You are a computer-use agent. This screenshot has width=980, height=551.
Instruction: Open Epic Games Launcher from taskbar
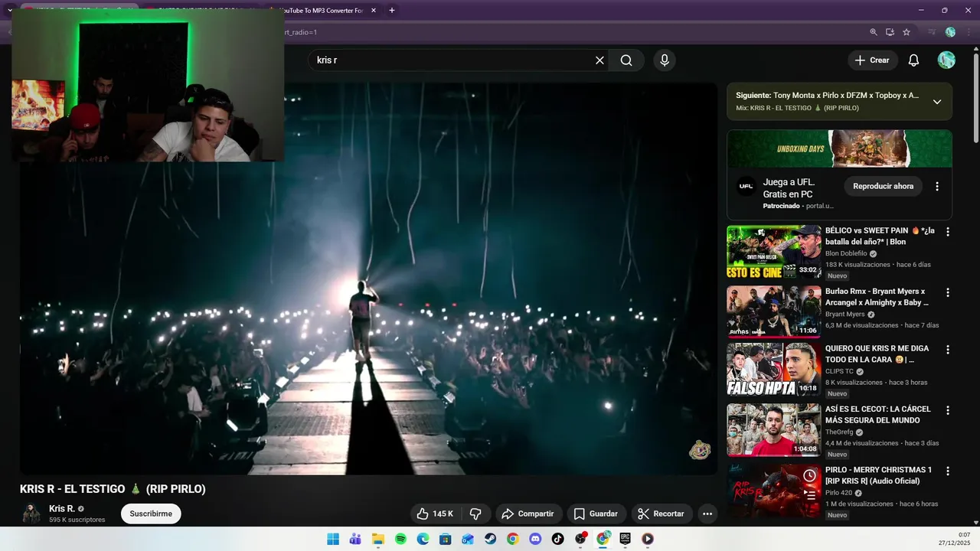pyautogui.click(x=625, y=539)
